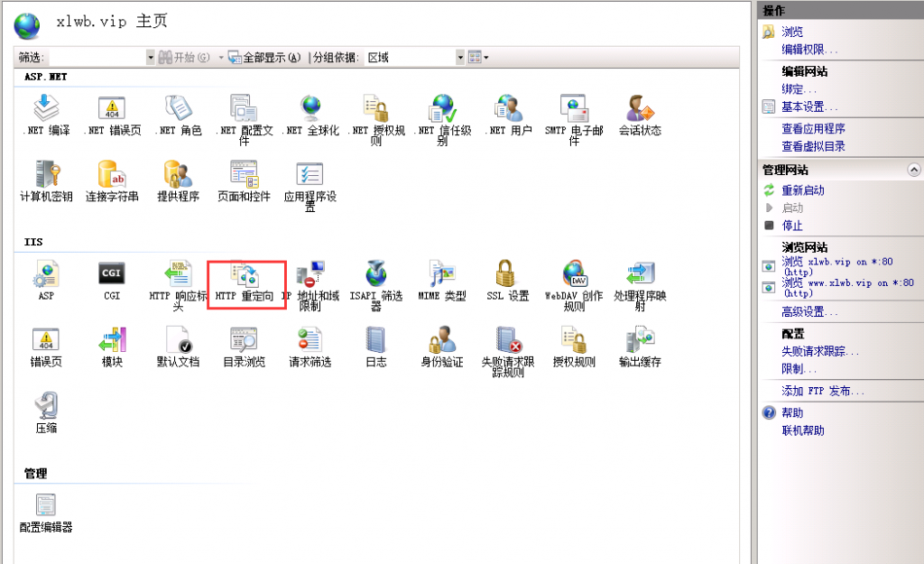Expand the 筛选 filter combo box arrow
The height and width of the screenshot is (564, 924).
point(151,57)
